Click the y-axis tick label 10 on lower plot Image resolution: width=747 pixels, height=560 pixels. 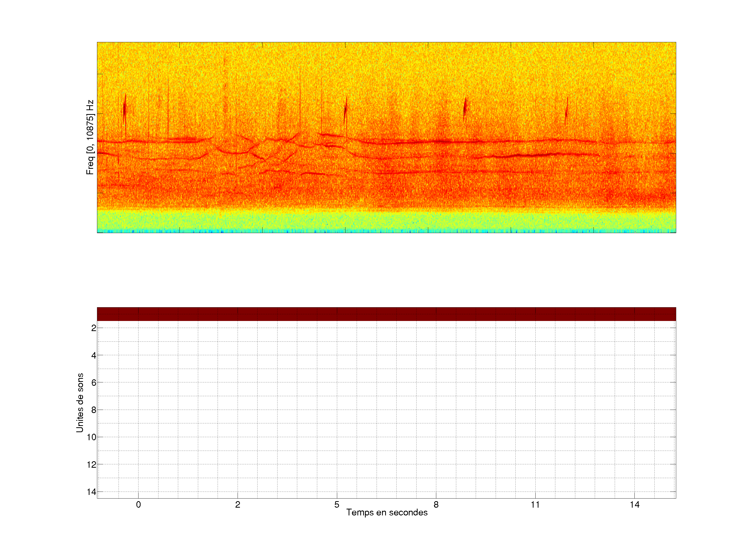[92, 437]
